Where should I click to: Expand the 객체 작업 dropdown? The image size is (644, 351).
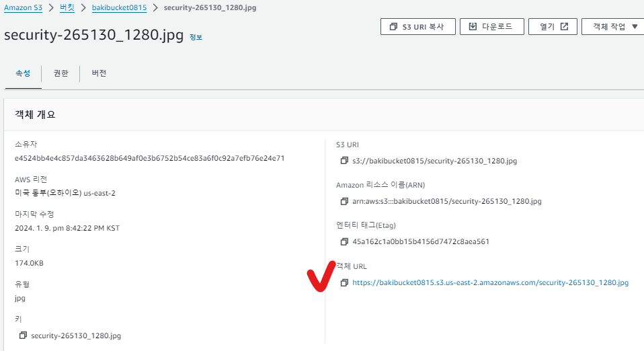pyautogui.click(x=614, y=27)
